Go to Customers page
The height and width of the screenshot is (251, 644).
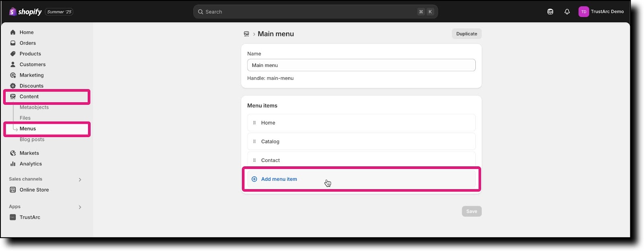click(x=33, y=64)
